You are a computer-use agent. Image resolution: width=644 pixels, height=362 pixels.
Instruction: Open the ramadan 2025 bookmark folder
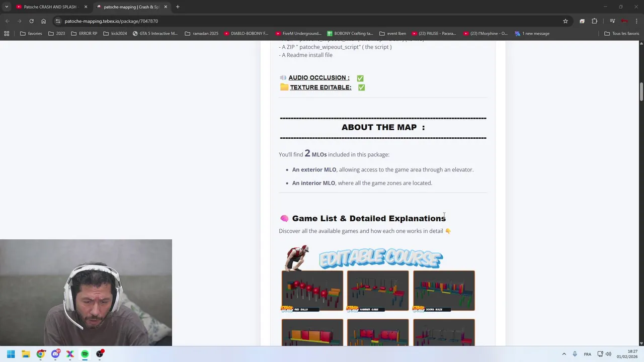(x=201, y=34)
